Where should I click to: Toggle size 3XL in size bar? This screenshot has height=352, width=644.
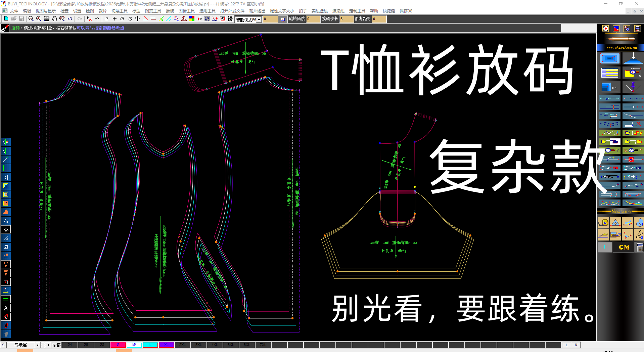pos(198,345)
